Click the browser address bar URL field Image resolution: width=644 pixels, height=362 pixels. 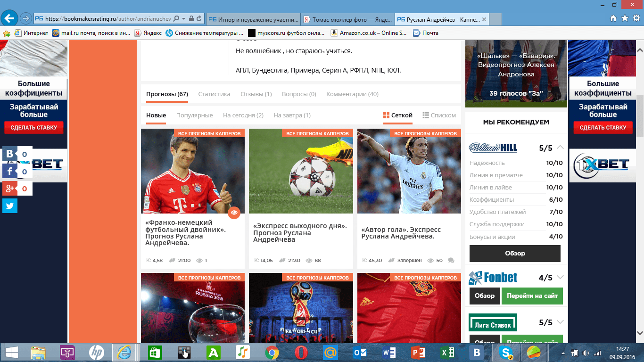108,19
